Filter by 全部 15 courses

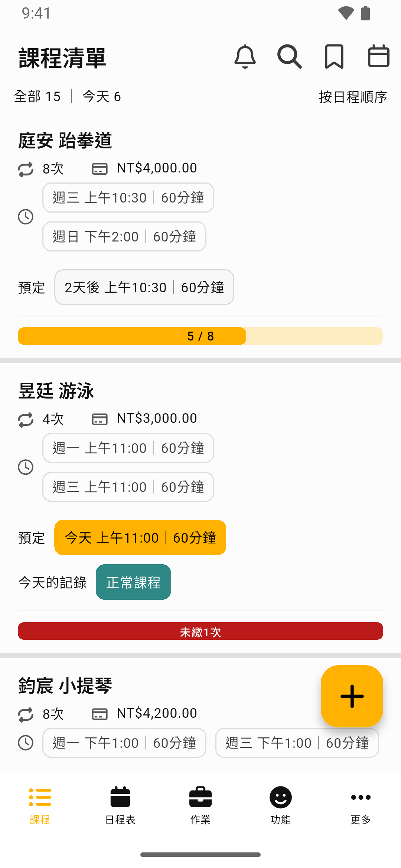point(37,96)
